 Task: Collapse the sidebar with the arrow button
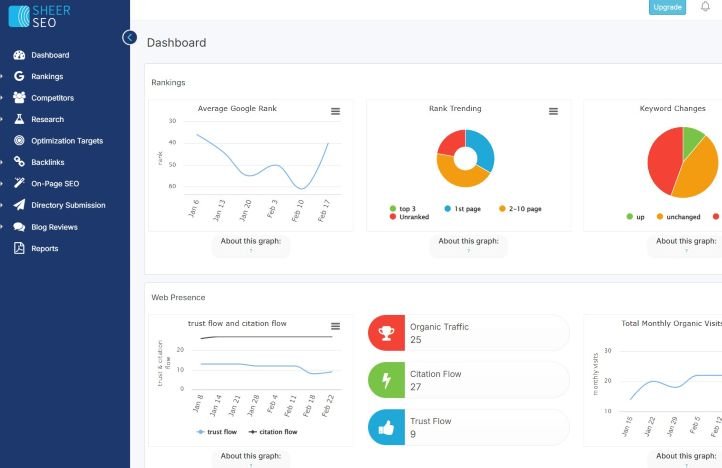129,37
